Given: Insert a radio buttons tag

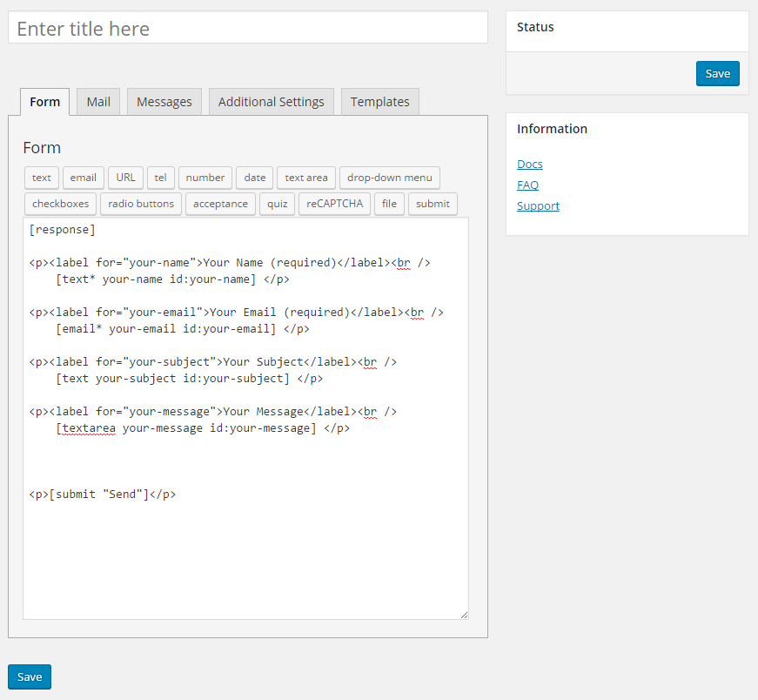Looking at the screenshot, I should coord(141,204).
